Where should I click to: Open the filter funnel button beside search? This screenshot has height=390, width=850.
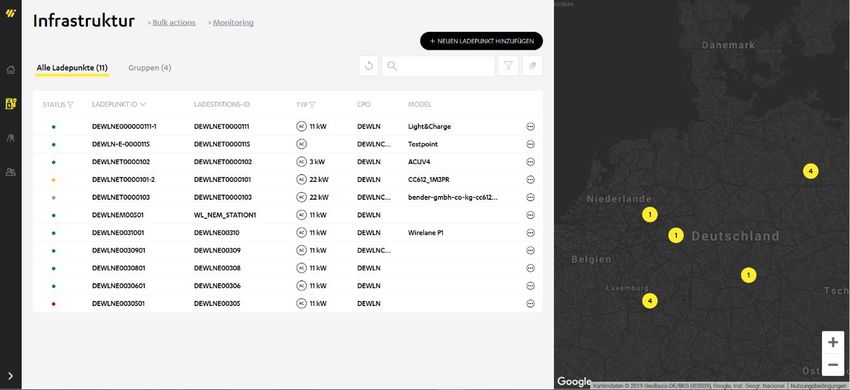coord(508,66)
